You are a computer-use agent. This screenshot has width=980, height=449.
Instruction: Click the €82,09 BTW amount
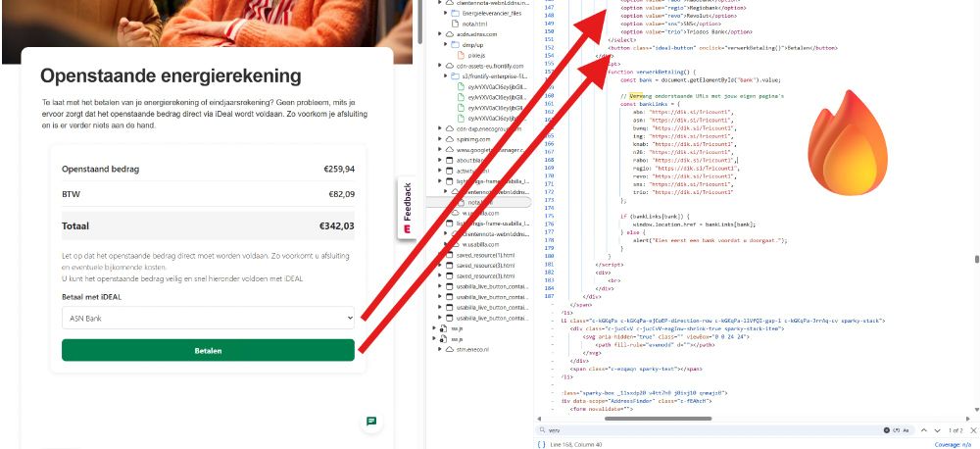(342, 194)
